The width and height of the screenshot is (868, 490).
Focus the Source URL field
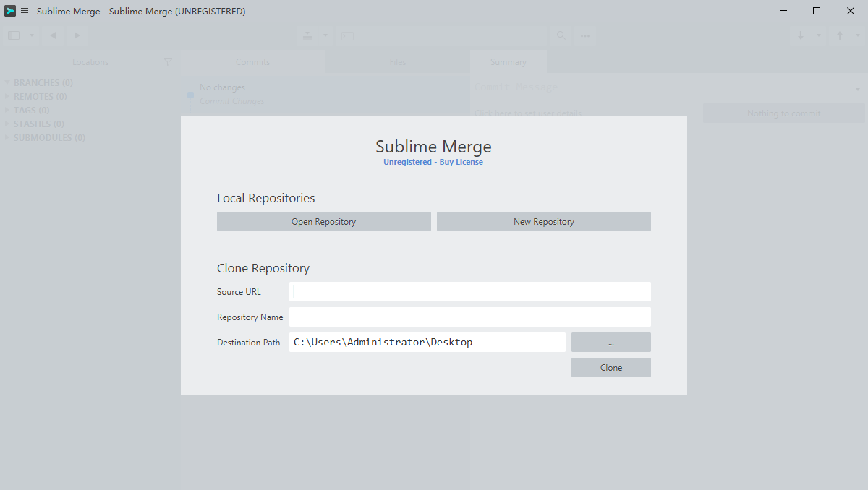coord(470,292)
